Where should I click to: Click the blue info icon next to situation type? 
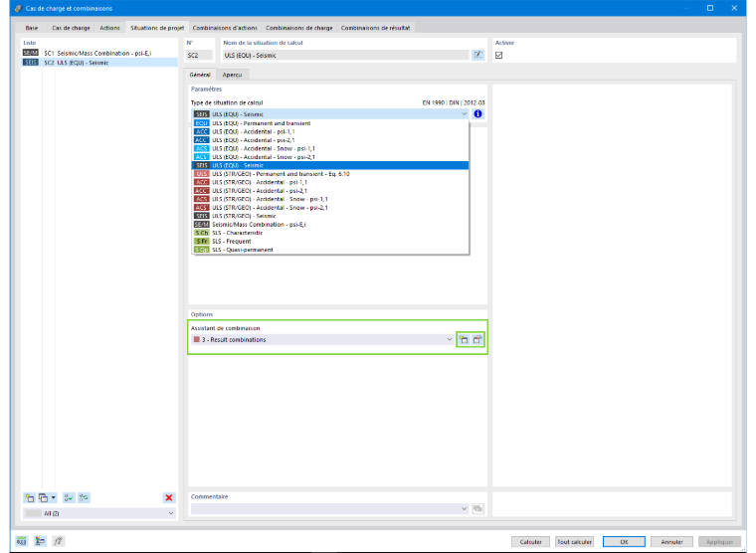coord(477,113)
